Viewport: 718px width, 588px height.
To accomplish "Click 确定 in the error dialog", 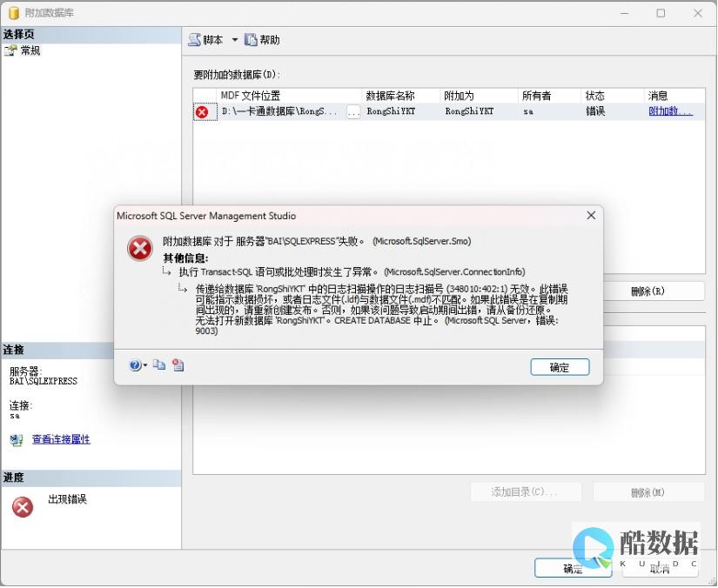I will pos(560,367).
